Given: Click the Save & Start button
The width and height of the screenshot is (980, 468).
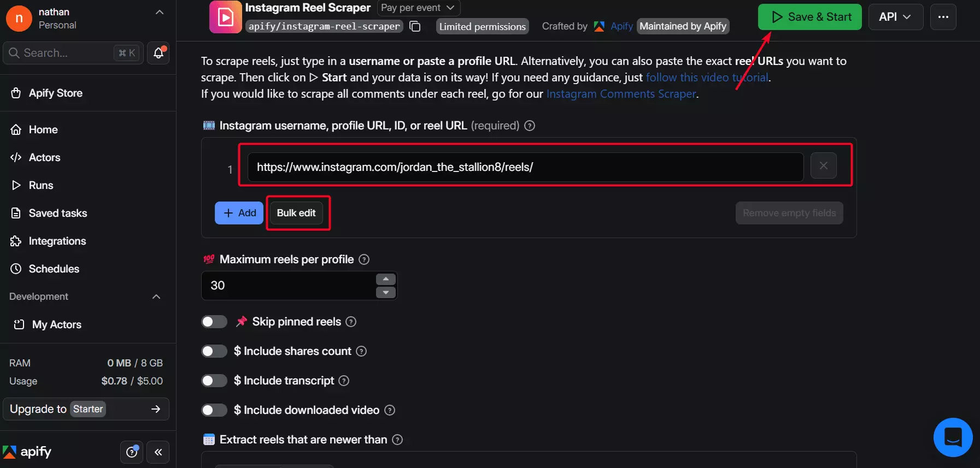Looking at the screenshot, I should (x=810, y=17).
